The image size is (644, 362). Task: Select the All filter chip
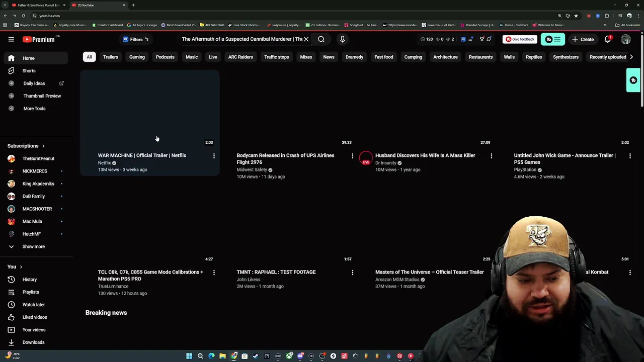click(x=89, y=57)
